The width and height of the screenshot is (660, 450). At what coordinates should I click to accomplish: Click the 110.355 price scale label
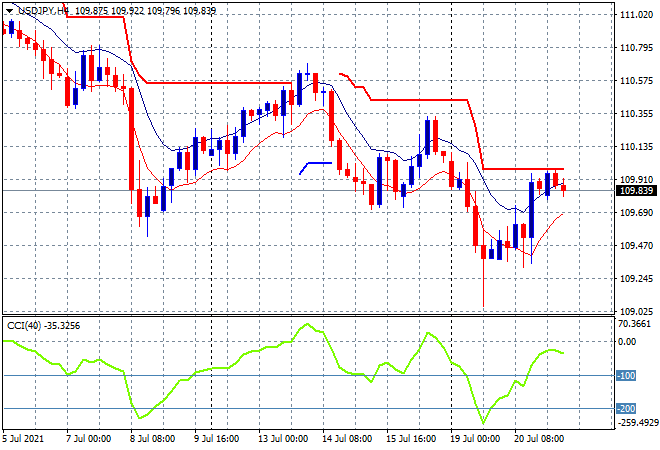[636, 114]
